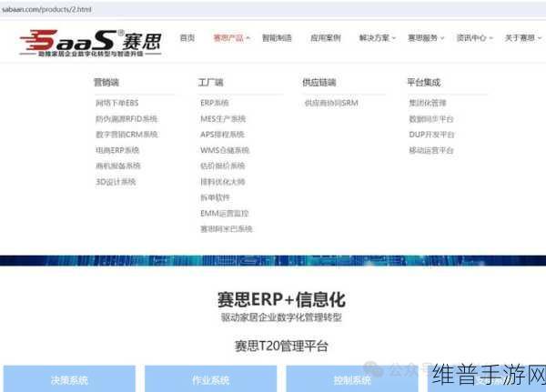
Task: Open the 网络下单EBS link
Action: coord(117,103)
